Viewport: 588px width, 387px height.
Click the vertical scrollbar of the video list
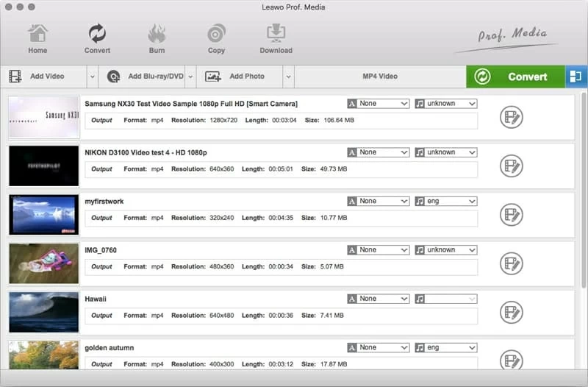pyautogui.click(x=583, y=184)
